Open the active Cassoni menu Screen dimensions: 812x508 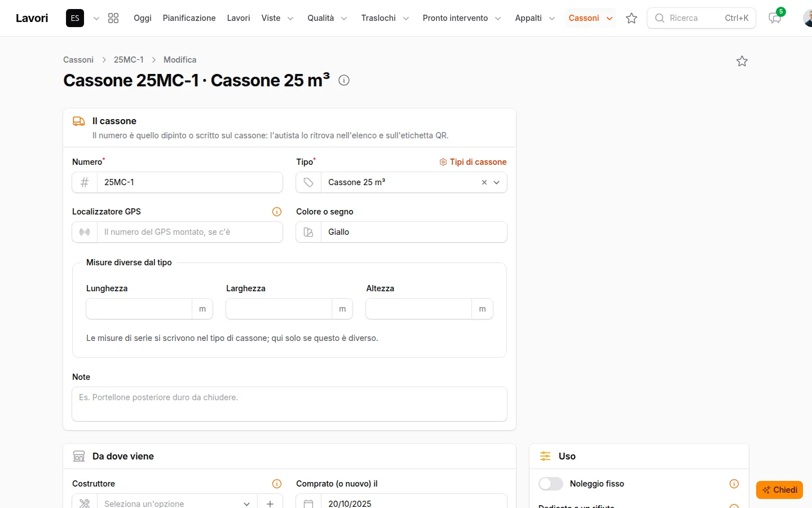point(590,18)
